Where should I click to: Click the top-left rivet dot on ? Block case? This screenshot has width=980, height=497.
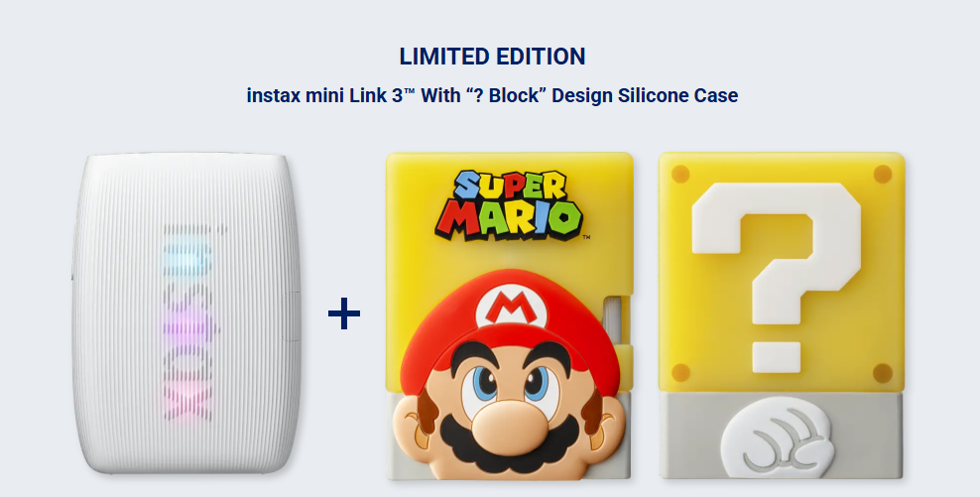(680, 174)
